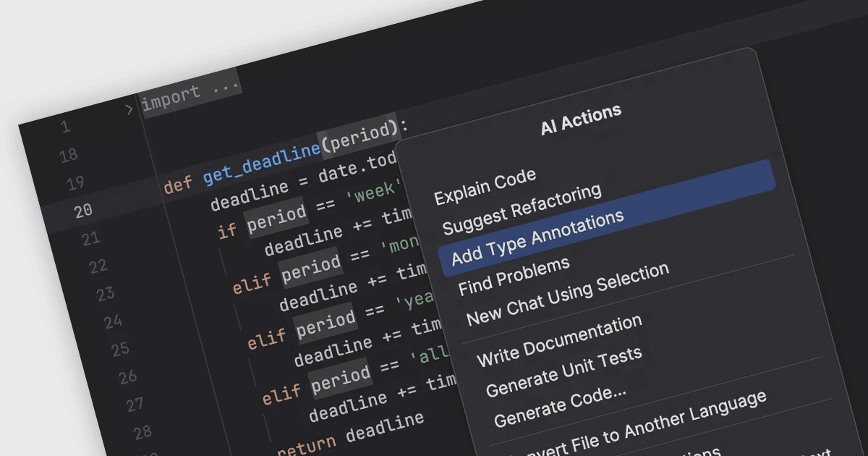Click the get_deadline function name
The image size is (868, 456).
coord(261,164)
